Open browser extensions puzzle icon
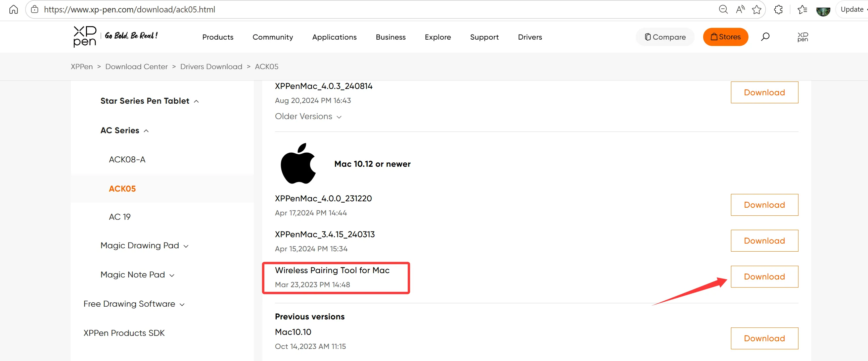 [778, 9]
